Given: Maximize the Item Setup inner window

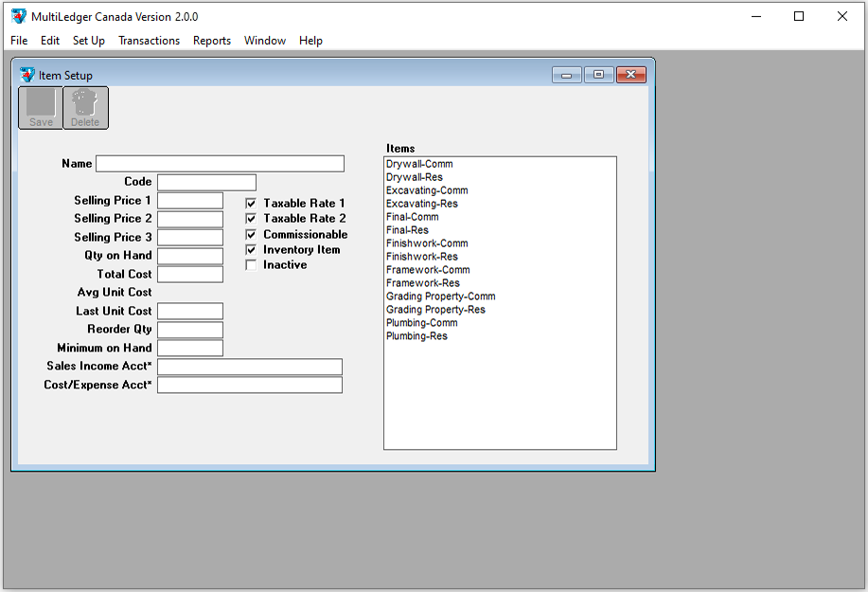Looking at the screenshot, I should (598, 75).
